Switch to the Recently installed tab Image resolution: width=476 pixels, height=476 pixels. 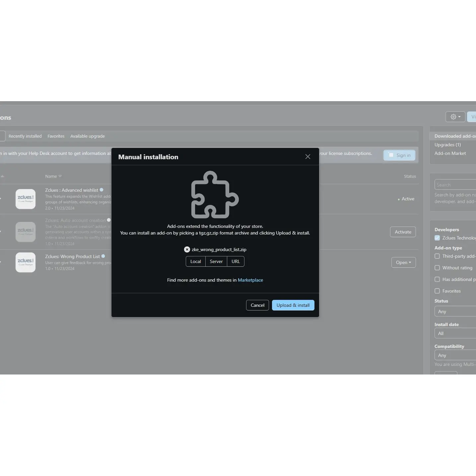(25, 136)
